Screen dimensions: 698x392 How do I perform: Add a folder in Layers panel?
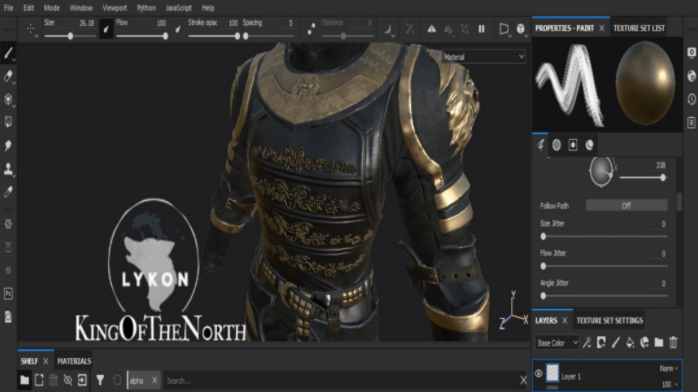(x=659, y=342)
